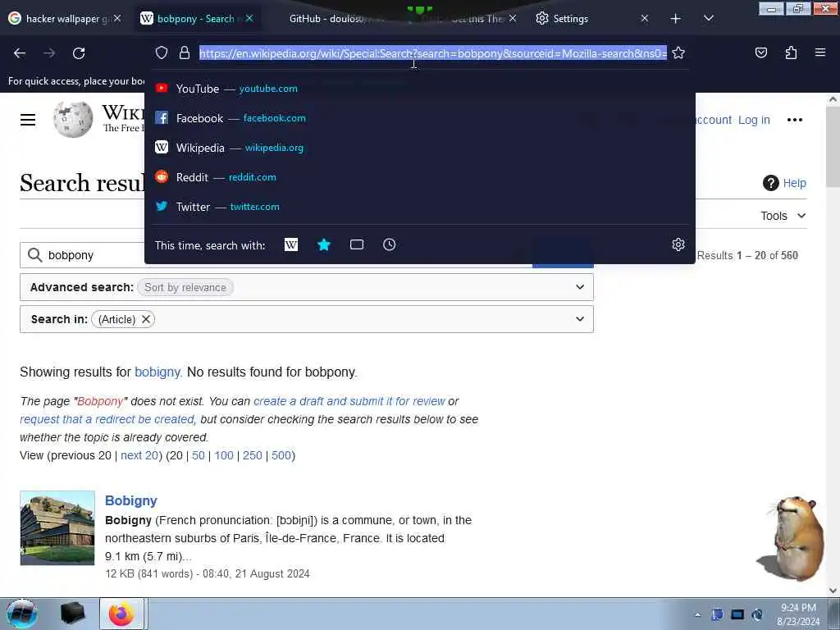
Task: Click the Firefox taskbar icon
Action: point(121,614)
